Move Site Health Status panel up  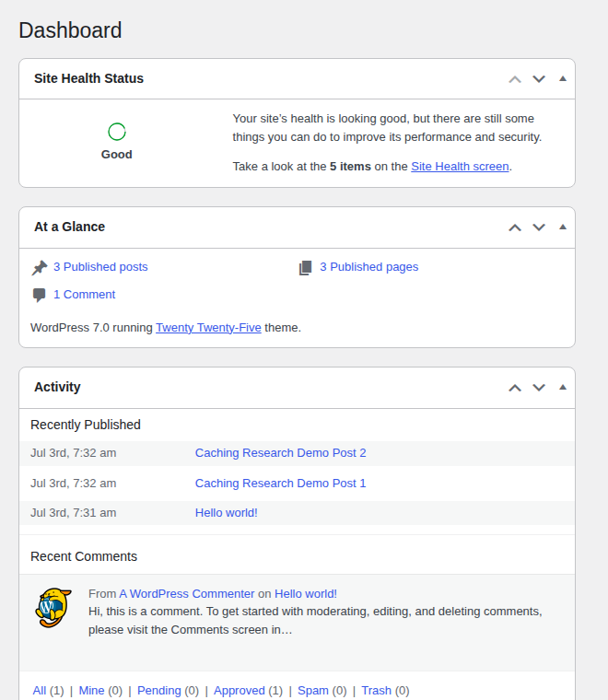[x=515, y=79]
